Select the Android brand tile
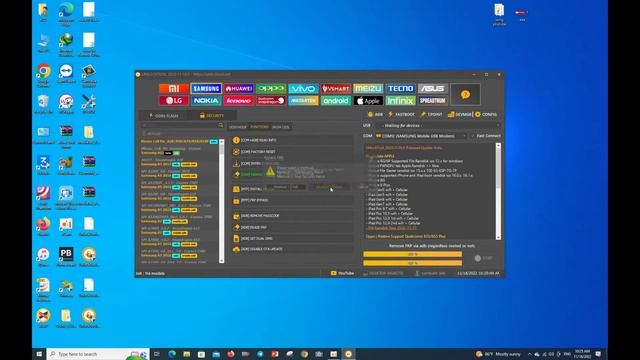Viewport: 640px width, 360px height. [x=336, y=100]
